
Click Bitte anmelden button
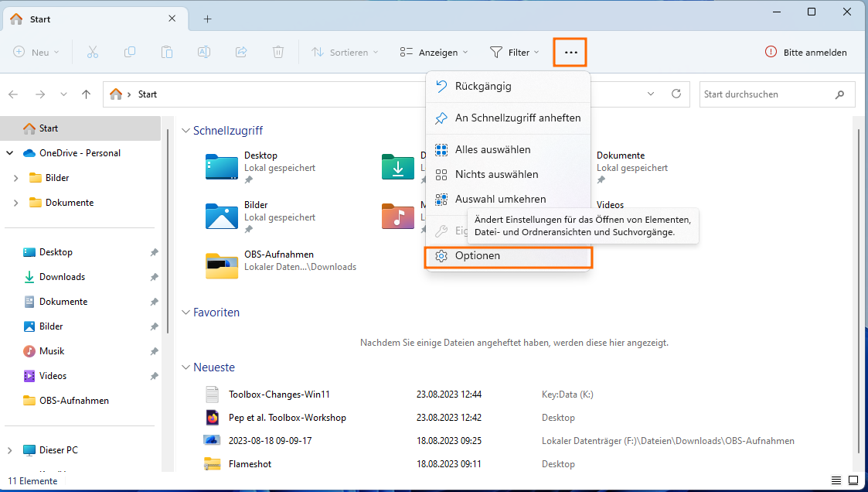(x=806, y=52)
